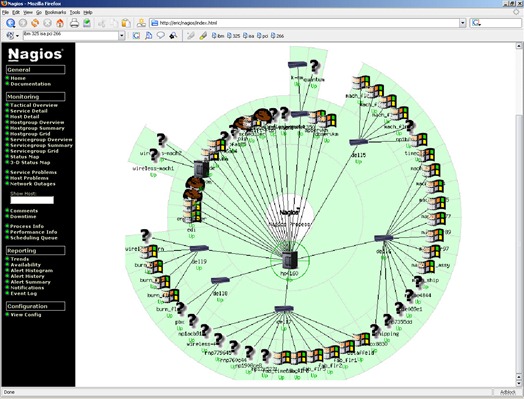Screen dimensions: 524x399
Task: Open the Edit menu
Action: tap(16, 12)
